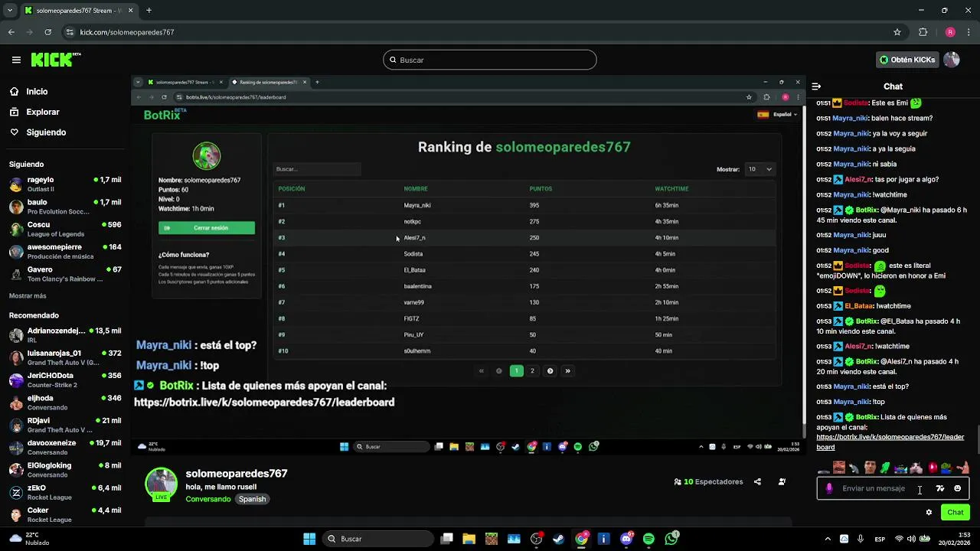Open zEKO recommended channel

pos(65,492)
